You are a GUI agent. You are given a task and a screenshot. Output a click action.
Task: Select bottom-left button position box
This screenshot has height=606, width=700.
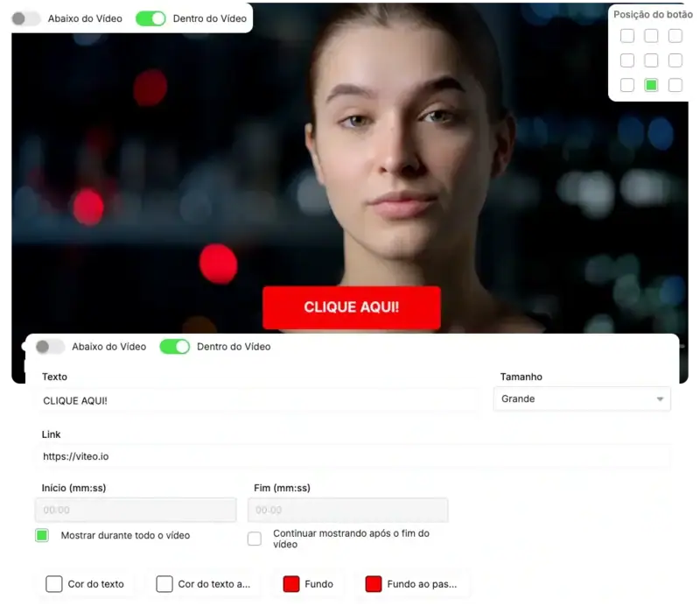coord(627,85)
